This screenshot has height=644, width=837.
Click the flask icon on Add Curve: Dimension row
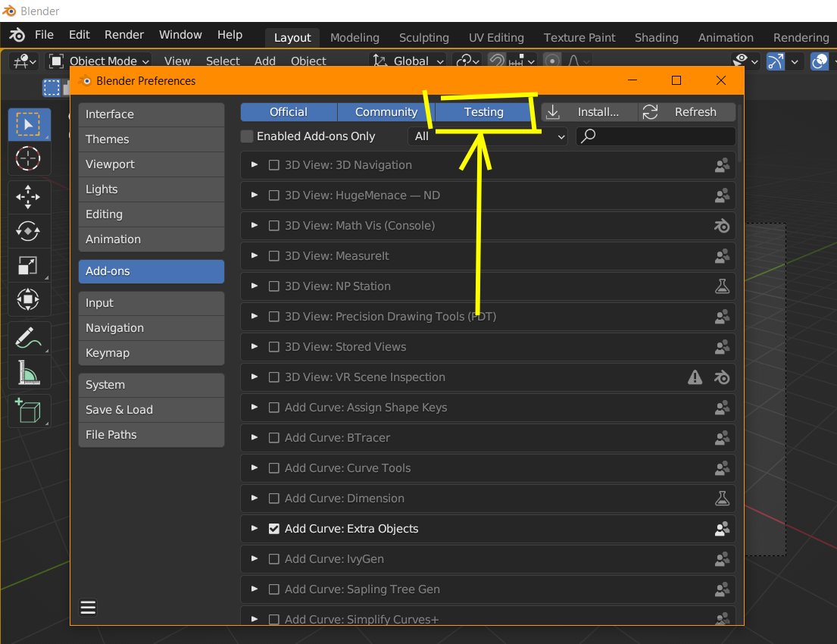tap(722, 499)
